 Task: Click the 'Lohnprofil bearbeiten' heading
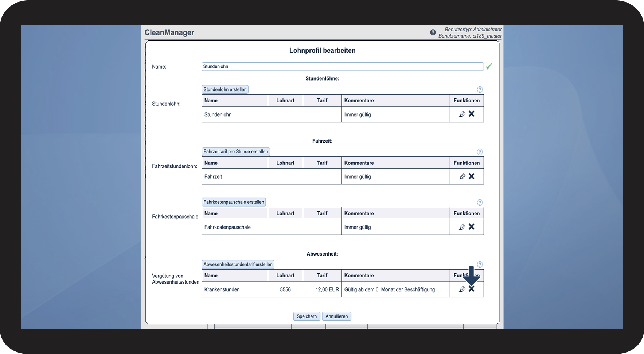[x=323, y=51]
